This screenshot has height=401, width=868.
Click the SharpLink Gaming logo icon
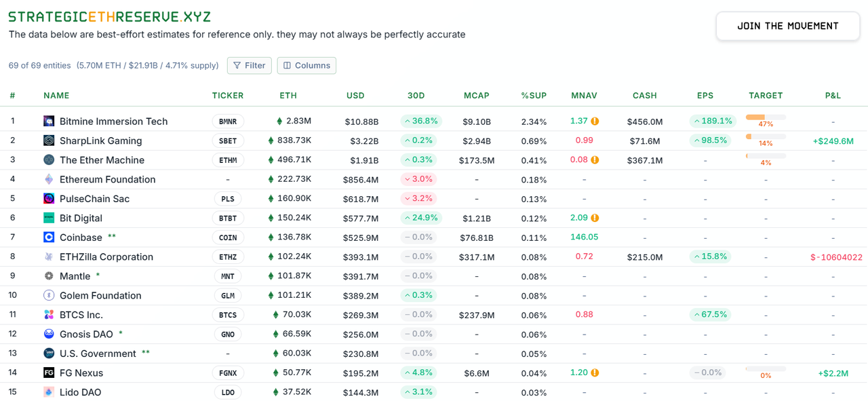48,140
